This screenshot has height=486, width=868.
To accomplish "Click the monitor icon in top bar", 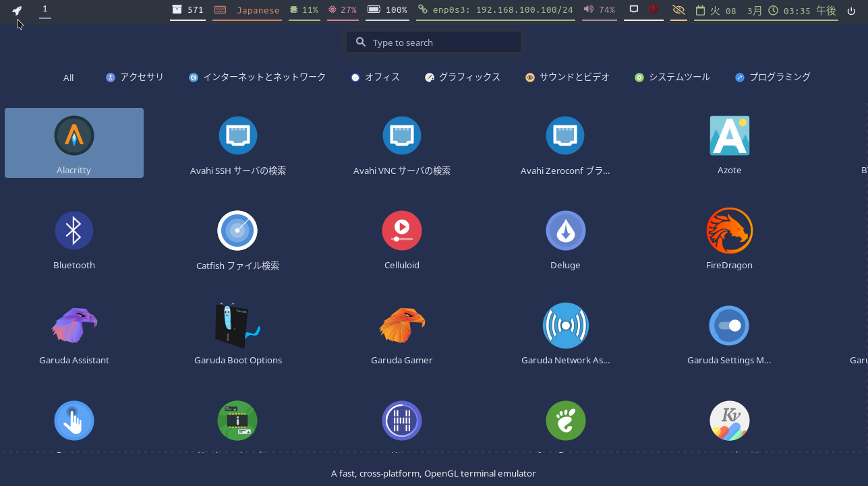I will [x=634, y=9].
